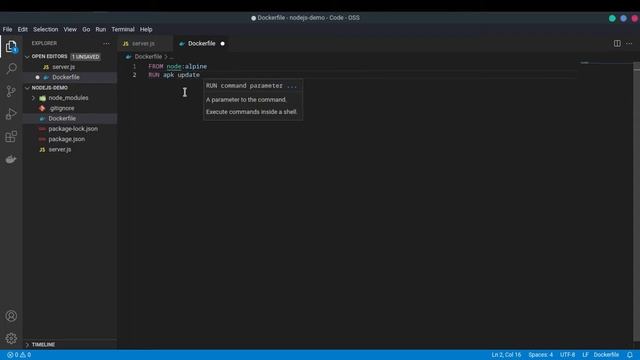
Task: Click the errors and warnings status indicator
Action: [x=19, y=355]
